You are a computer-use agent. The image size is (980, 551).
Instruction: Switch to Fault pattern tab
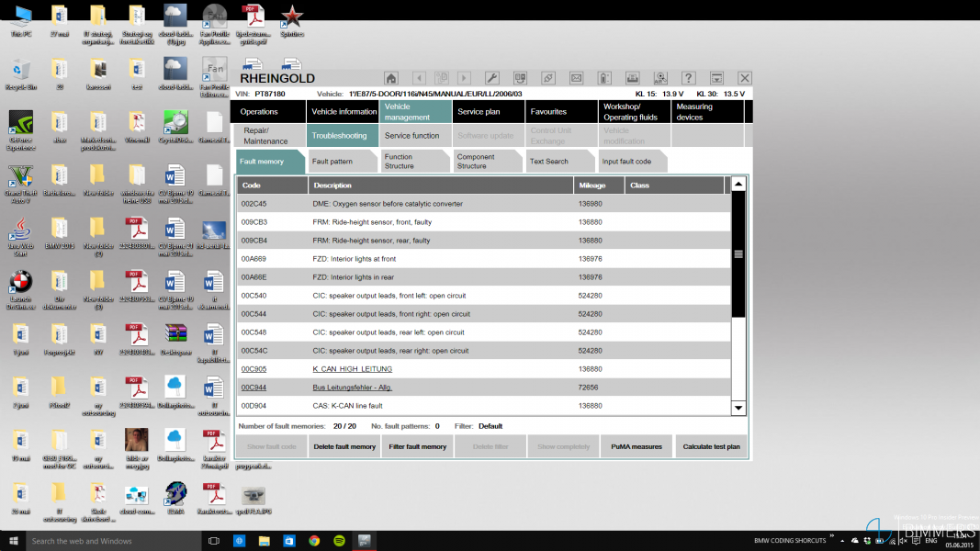(343, 162)
